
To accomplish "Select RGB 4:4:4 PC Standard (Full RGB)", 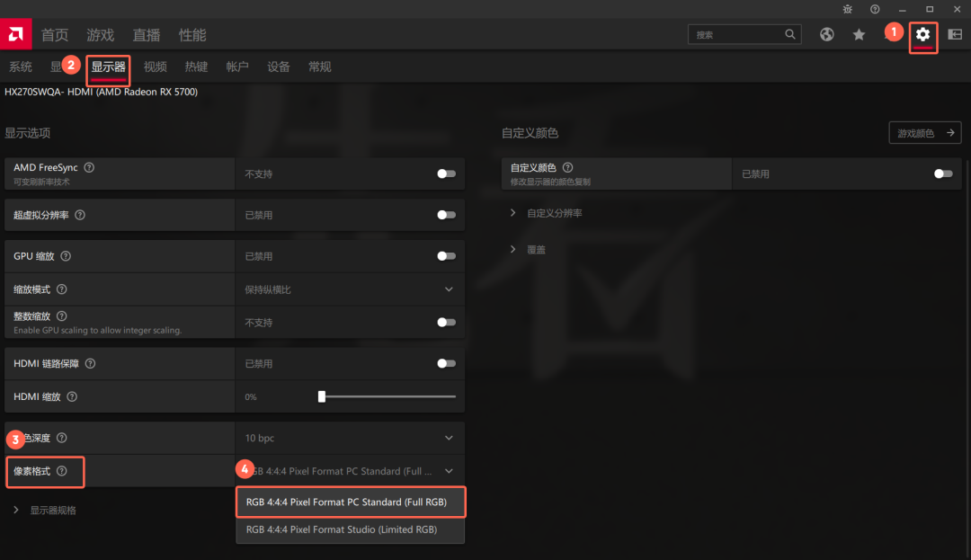I will [x=351, y=502].
